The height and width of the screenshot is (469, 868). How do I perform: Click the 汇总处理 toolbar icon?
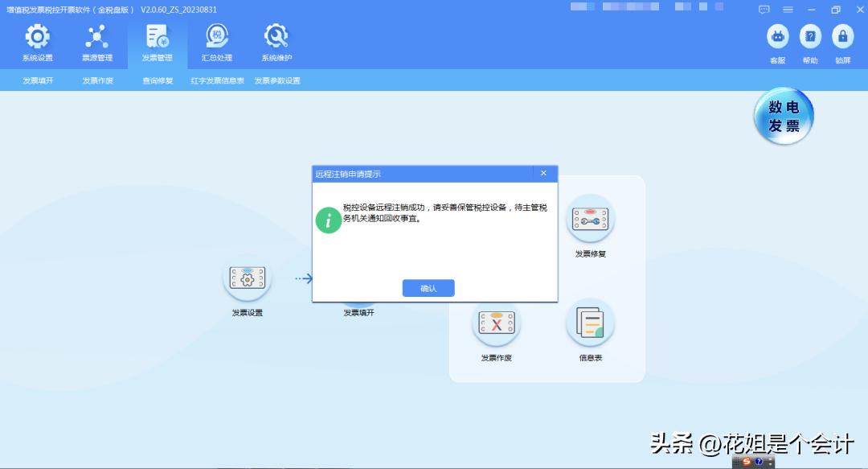[215, 42]
